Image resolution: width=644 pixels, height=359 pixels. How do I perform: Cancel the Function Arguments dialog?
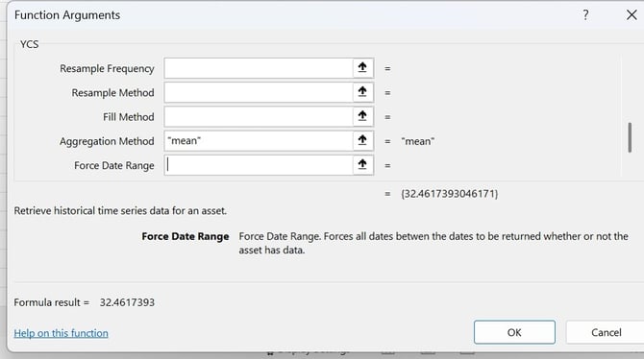click(606, 332)
